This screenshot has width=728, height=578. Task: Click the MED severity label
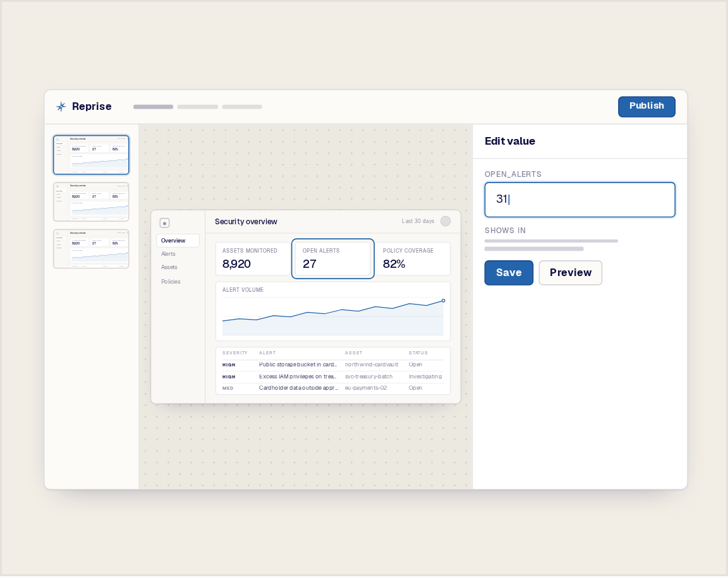pyautogui.click(x=228, y=388)
